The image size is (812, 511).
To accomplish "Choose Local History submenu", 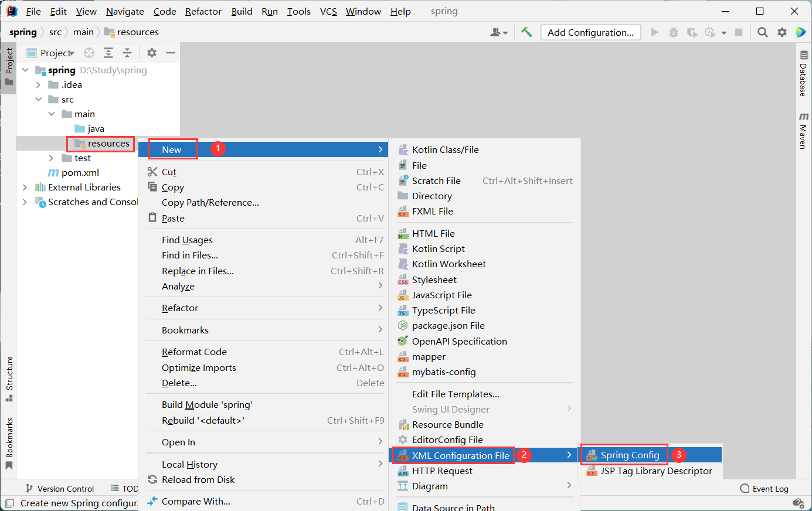I will pyautogui.click(x=263, y=464).
